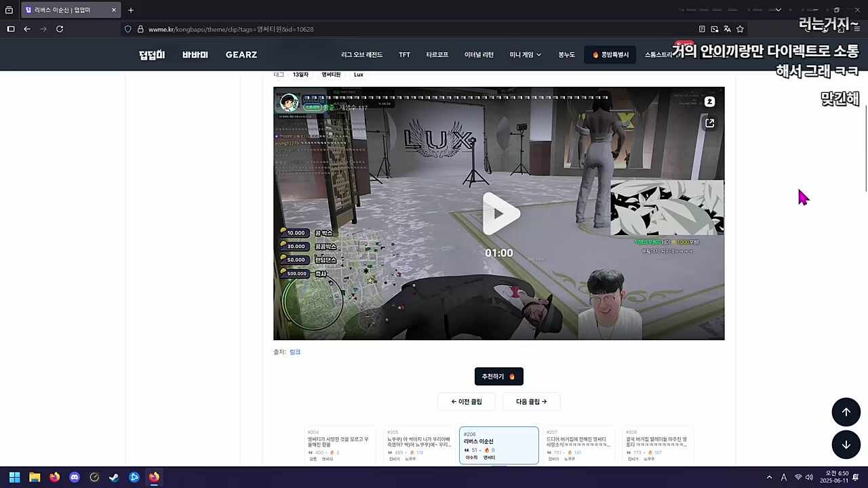The width and height of the screenshot is (868, 488).
Task: Click the 추천하기 recommend button
Action: point(498,376)
